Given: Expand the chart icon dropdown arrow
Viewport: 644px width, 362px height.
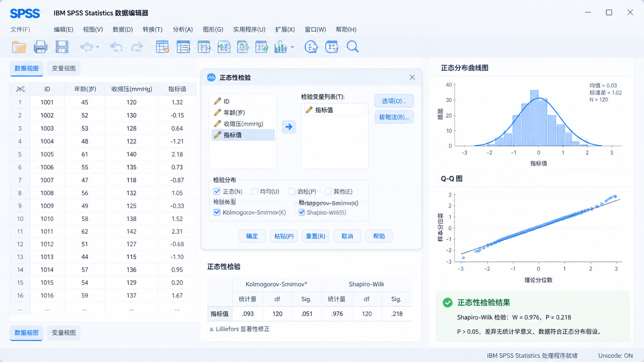Looking at the screenshot, I should [292, 47].
